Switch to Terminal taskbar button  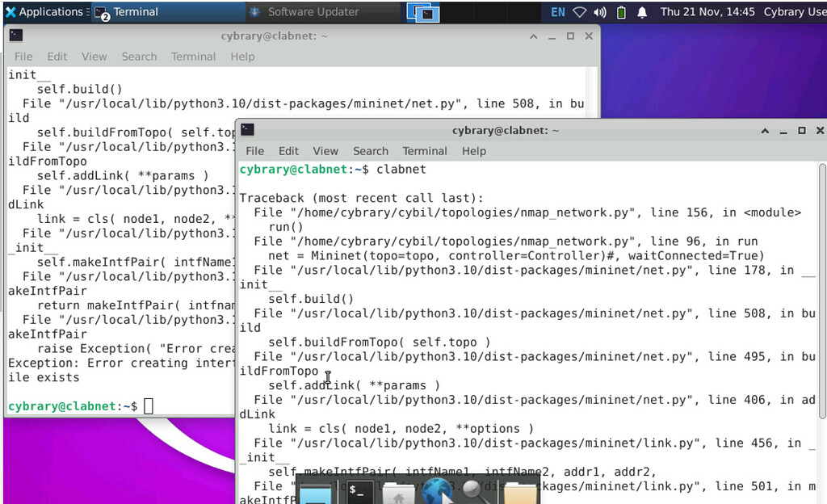pos(128,12)
